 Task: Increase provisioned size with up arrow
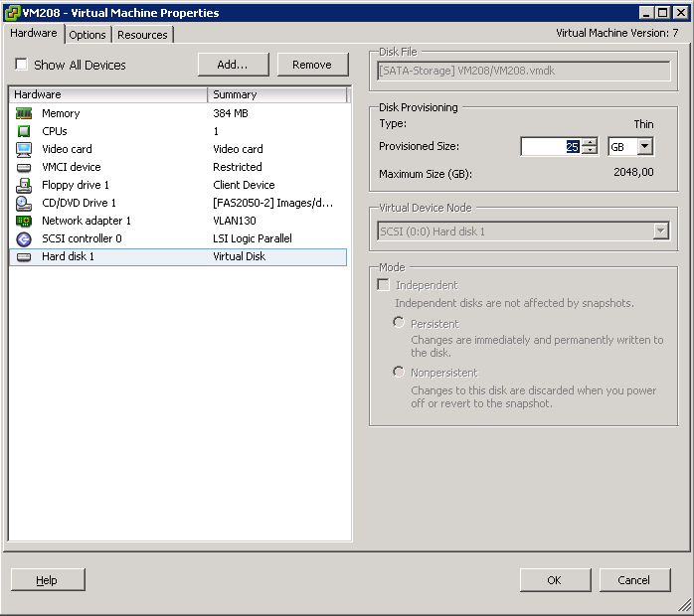click(590, 142)
